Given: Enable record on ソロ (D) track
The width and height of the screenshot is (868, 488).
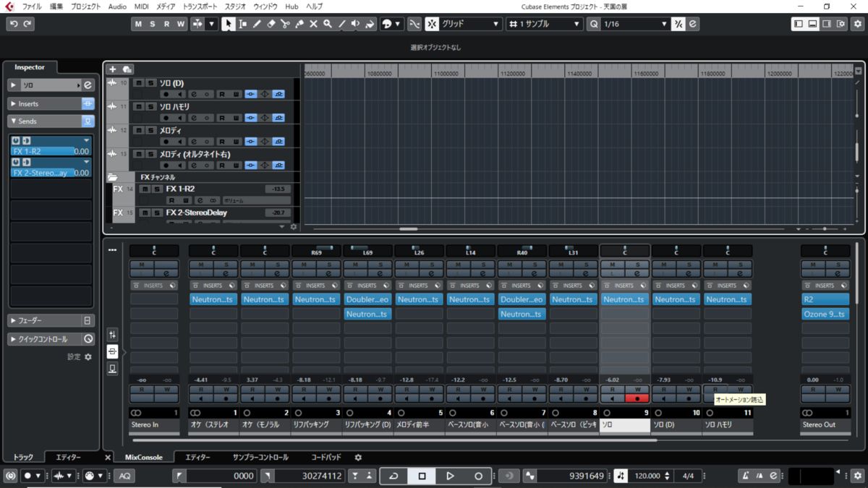Looking at the screenshot, I should 166,94.
